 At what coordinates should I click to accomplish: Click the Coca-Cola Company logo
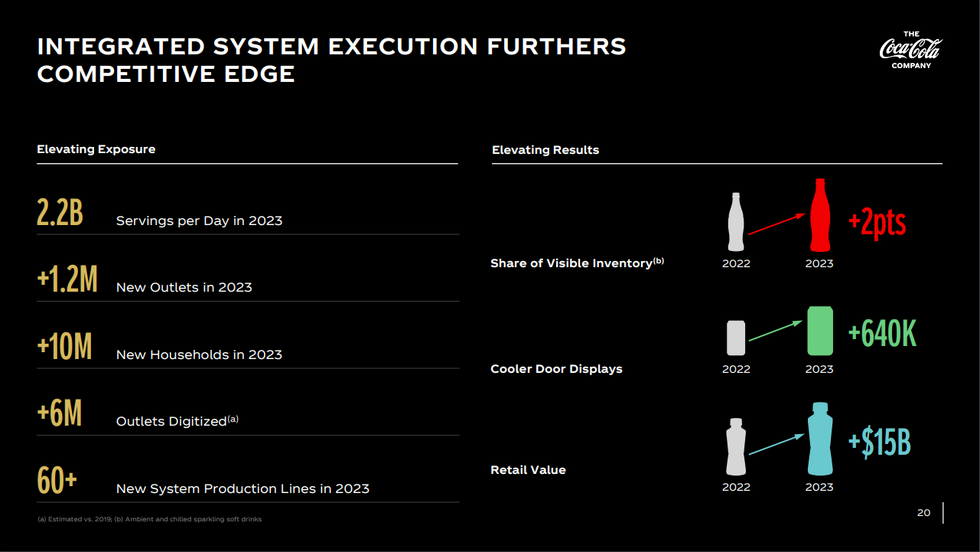[910, 50]
